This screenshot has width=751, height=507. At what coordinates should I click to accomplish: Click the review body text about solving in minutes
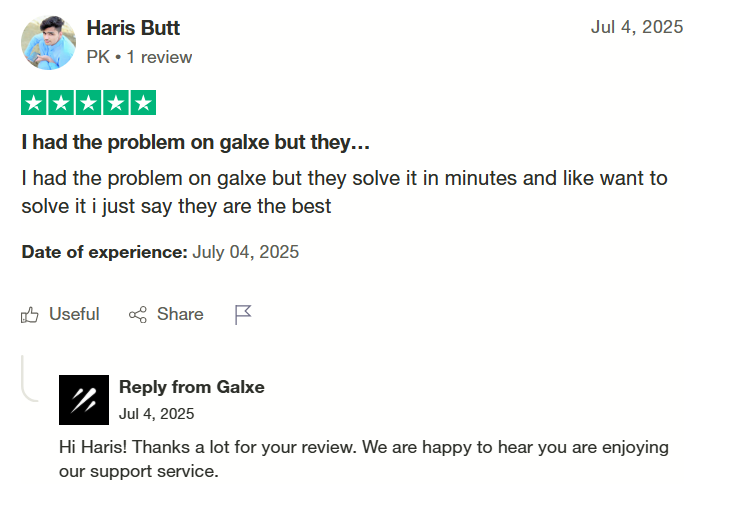344,192
